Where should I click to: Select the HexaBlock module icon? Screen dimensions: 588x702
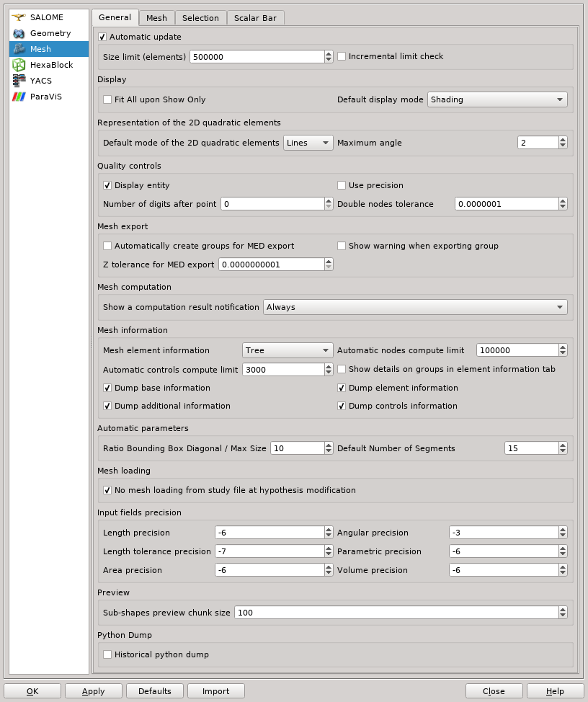pyautogui.click(x=19, y=65)
